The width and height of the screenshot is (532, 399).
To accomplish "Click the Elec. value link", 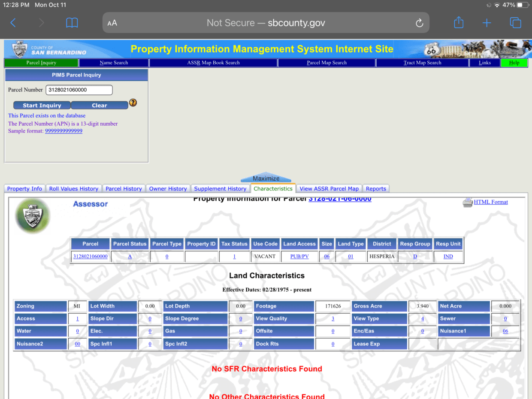I will coord(150,331).
